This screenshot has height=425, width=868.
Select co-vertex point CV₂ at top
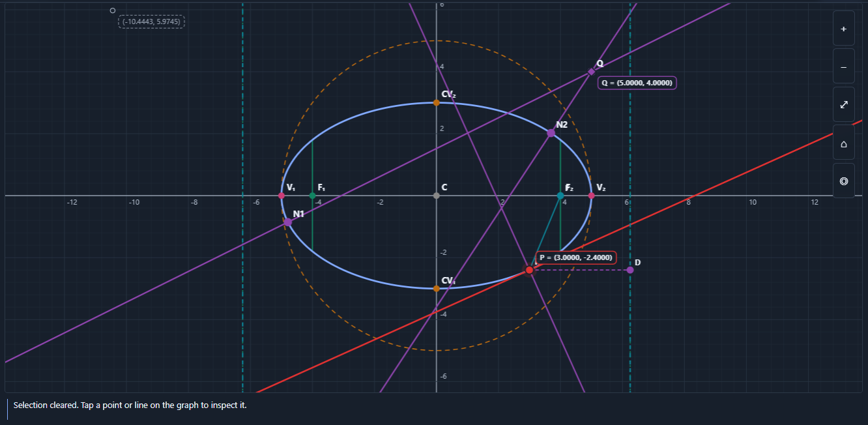click(436, 102)
